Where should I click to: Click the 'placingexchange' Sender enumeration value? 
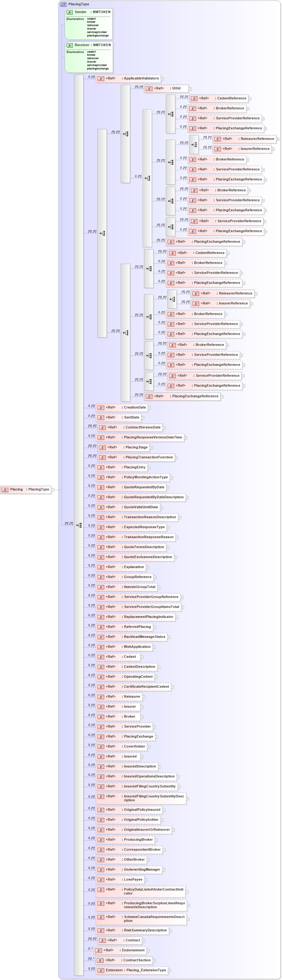click(x=98, y=36)
